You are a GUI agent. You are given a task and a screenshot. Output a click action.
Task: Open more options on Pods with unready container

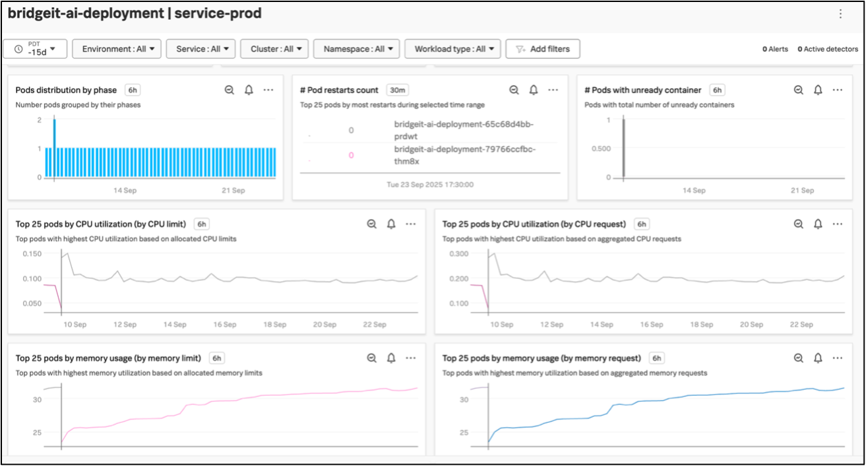click(837, 90)
